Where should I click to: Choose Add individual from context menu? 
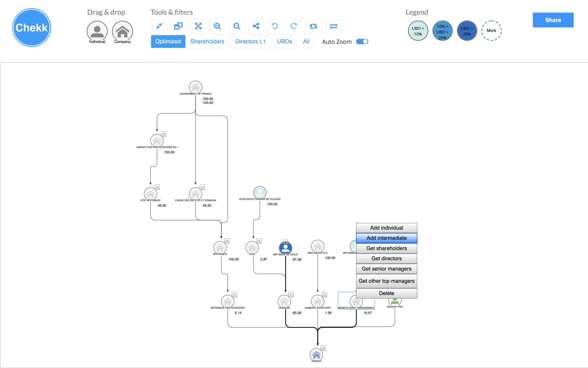tap(386, 228)
